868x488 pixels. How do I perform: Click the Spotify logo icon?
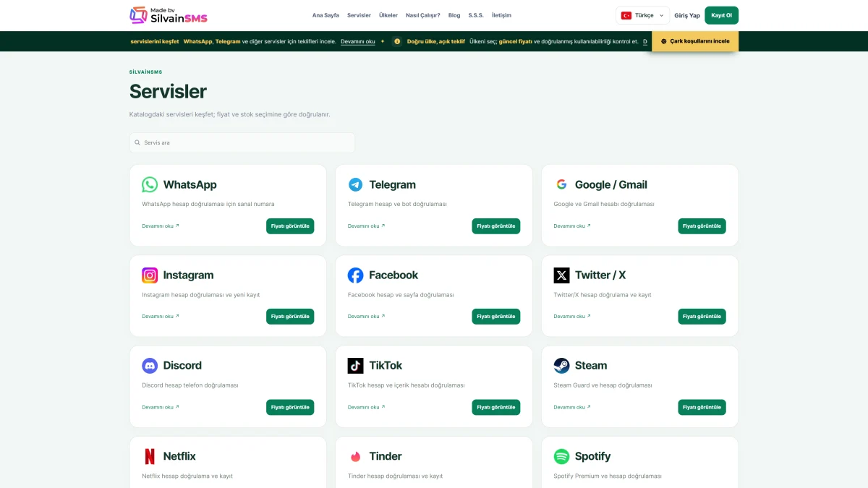[561, 456]
